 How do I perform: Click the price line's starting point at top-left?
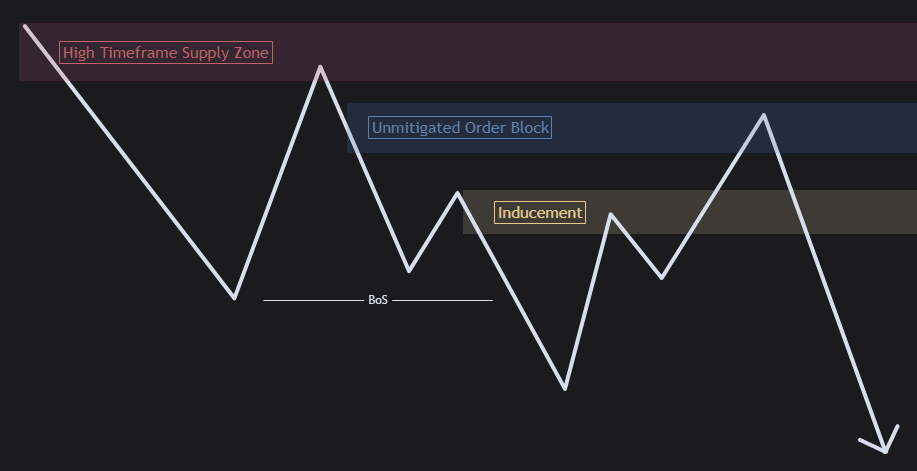pos(25,27)
